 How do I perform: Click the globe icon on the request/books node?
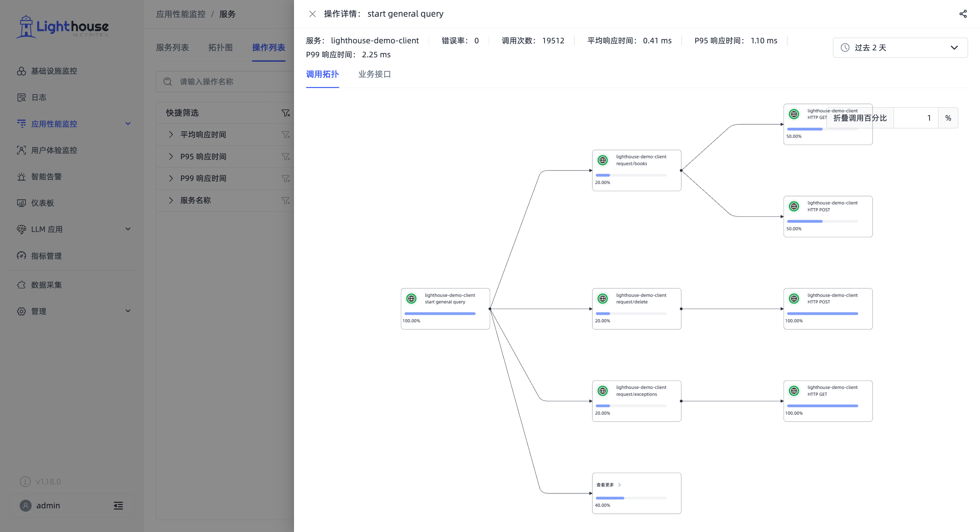pos(603,160)
